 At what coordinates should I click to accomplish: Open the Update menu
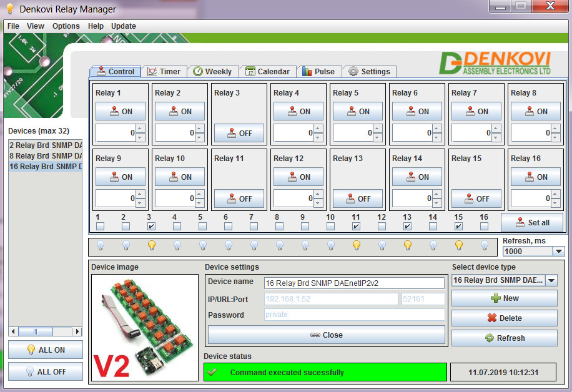tap(124, 26)
